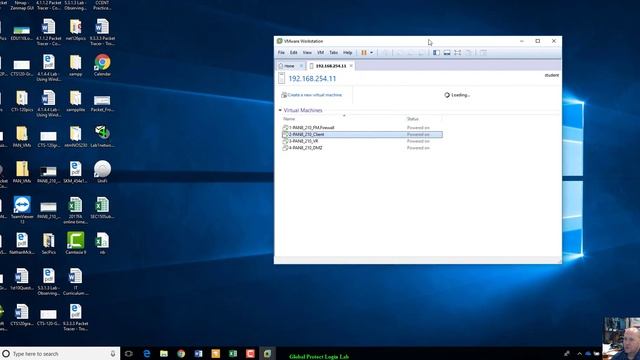Select the UniFi desktop shortcut
The width and height of the screenshot is (640, 360).
pos(102,171)
